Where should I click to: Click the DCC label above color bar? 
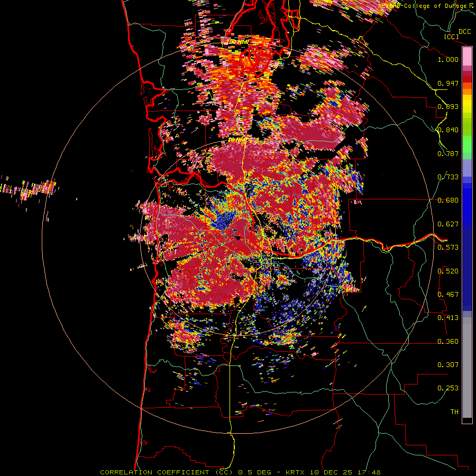pyautogui.click(x=464, y=32)
